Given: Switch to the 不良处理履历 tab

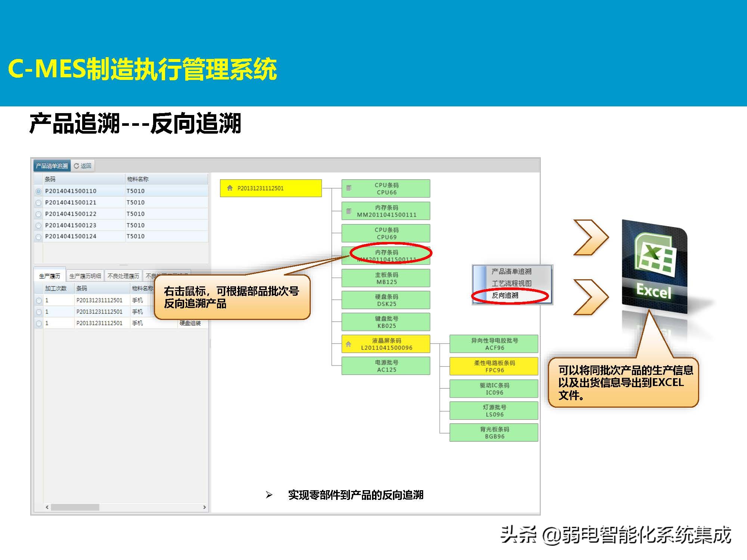Looking at the screenshot, I should (x=123, y=276).
